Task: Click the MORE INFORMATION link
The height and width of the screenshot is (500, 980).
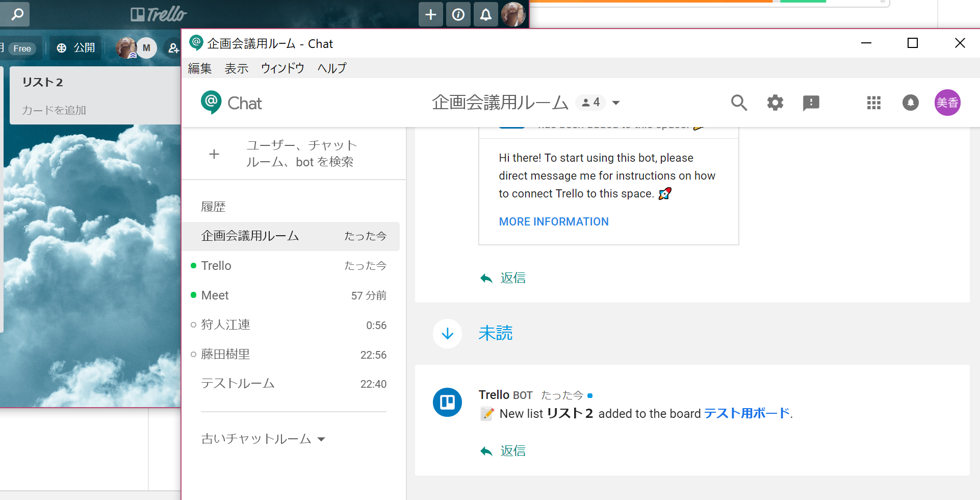Action: point(554,221)
